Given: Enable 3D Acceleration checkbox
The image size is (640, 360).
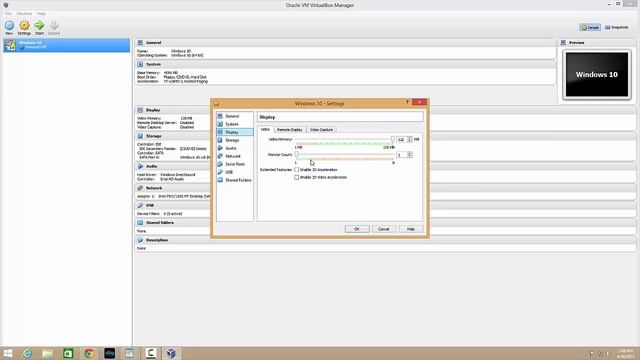Looking at the screenshot, I should (x=297, y=169).
